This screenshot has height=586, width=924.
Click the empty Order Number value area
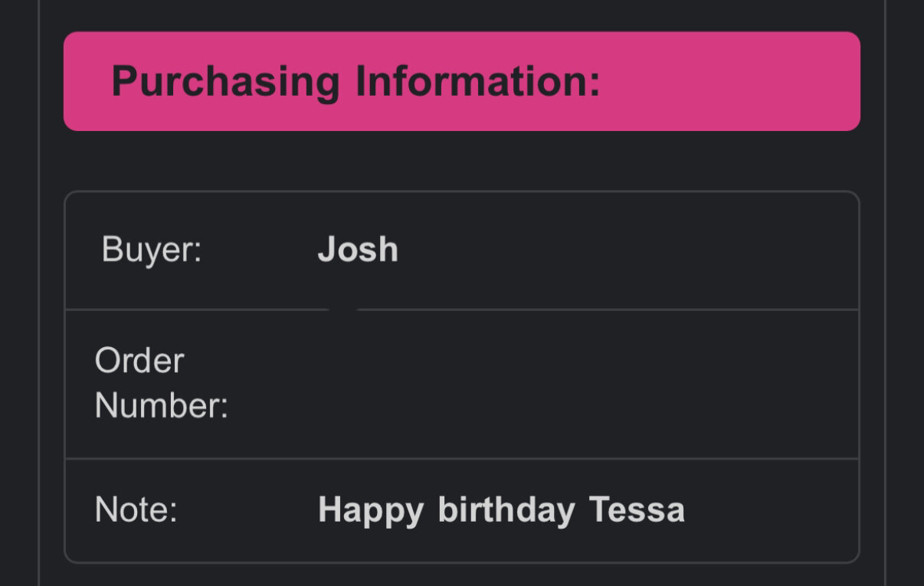tap(536, 383)
